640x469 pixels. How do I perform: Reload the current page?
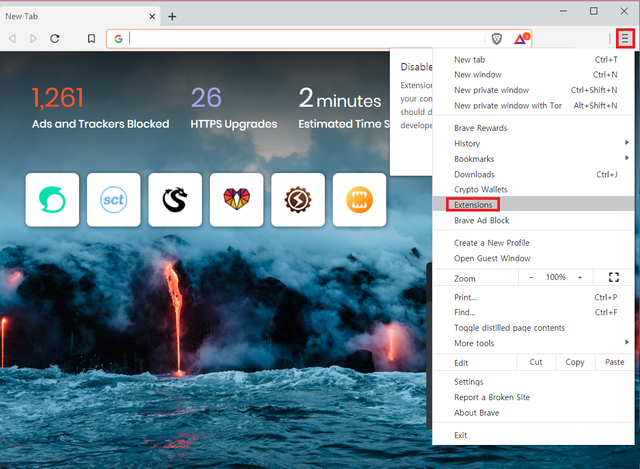click(55, 39)
